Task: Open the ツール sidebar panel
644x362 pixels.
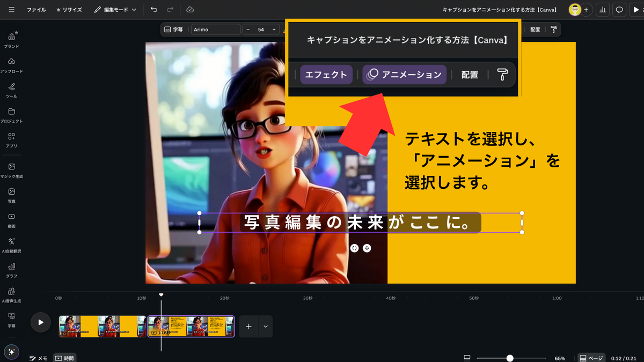Action: click(x=12, y=90)
